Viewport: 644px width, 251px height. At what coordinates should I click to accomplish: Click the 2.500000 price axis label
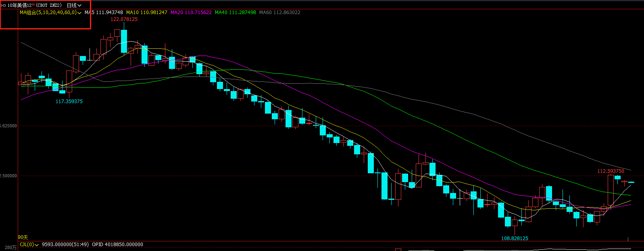coord(8,176)
